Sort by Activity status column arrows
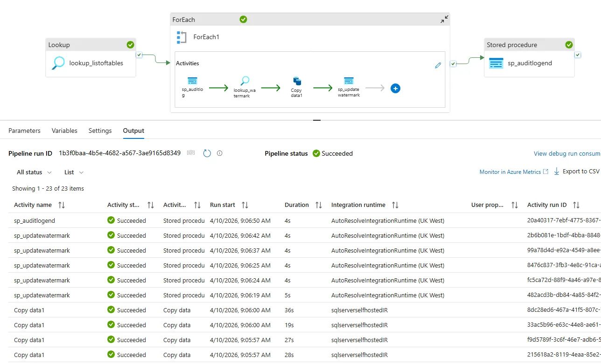The height and width of the screenshot is (364, 601). 151,205
